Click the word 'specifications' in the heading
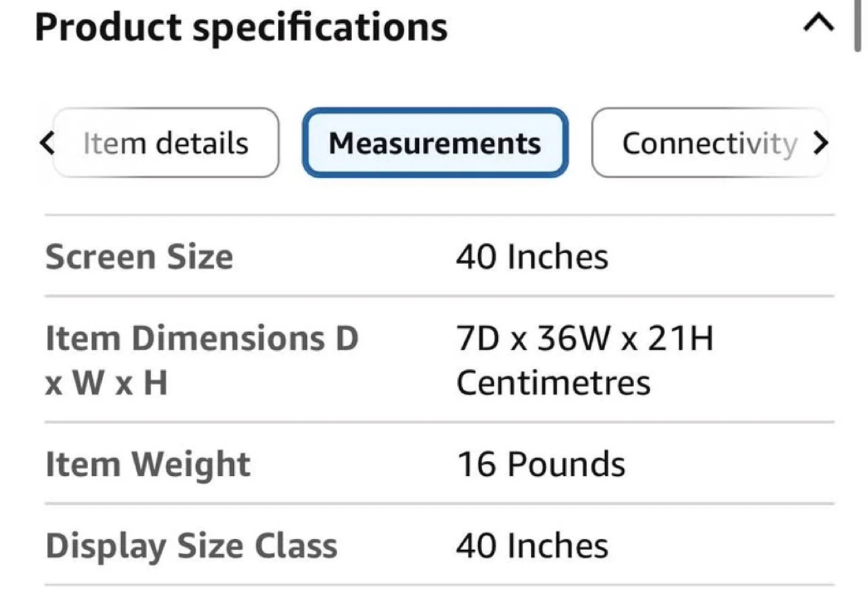Viewport: 868px width, 591px height. pyautogui.click(x=320, y=27)
